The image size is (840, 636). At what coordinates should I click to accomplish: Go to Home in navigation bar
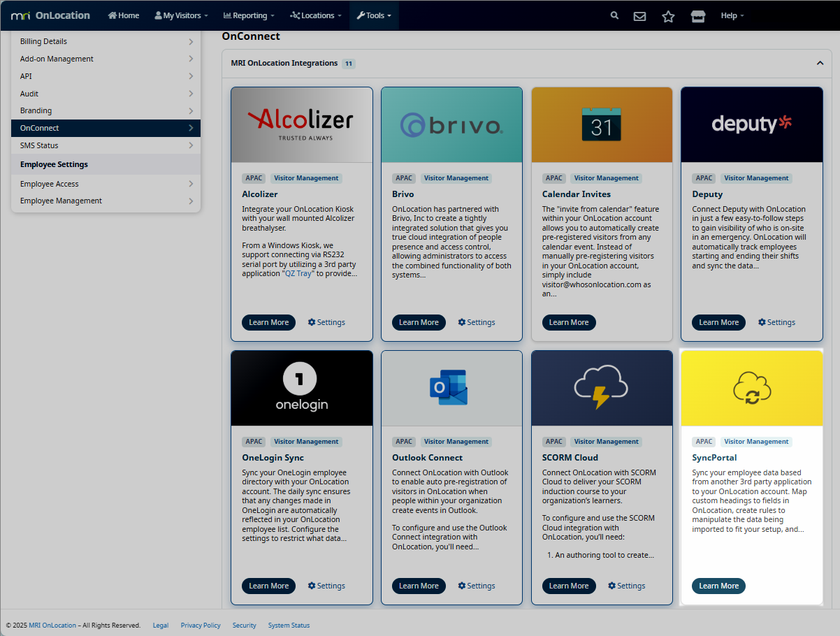click(x=124, y=15)
